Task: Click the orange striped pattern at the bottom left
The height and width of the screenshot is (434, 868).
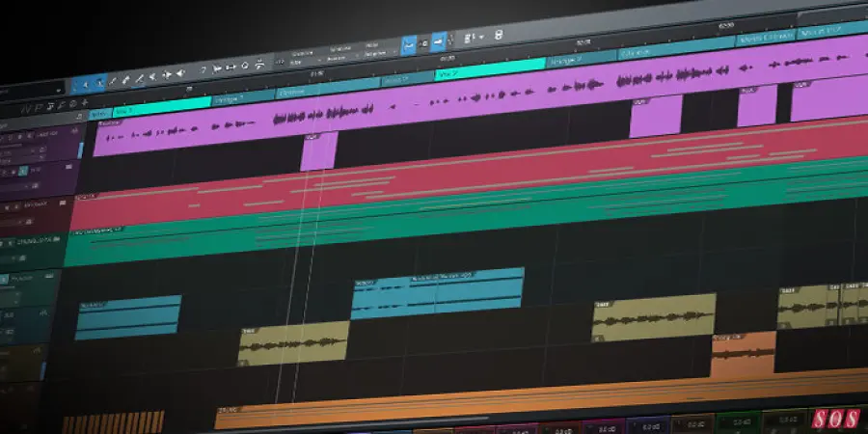Action: coord(113,422)
